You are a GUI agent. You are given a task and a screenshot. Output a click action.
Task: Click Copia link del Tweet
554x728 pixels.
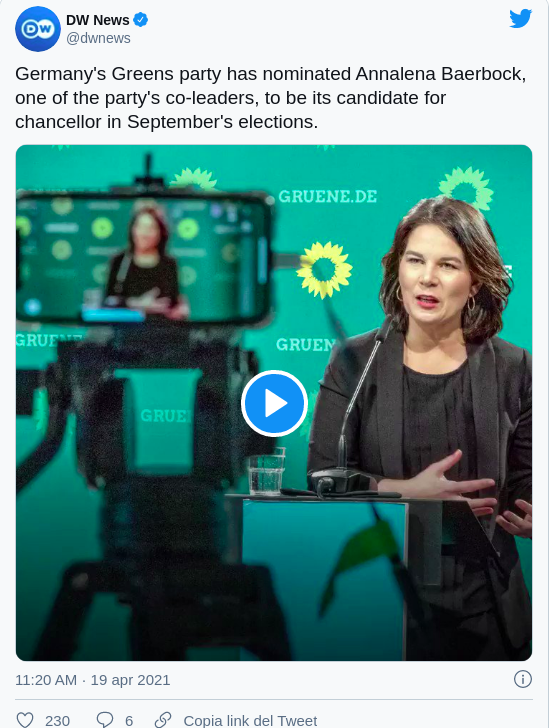(x=250, y=721)
